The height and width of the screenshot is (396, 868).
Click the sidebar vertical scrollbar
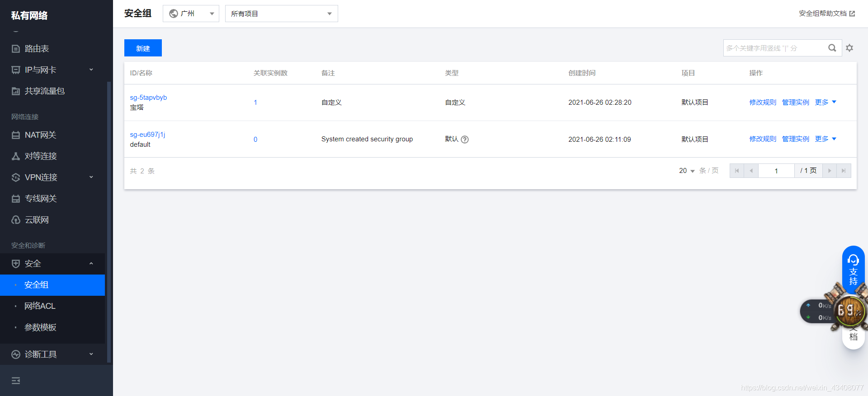(x=108, y=221)
